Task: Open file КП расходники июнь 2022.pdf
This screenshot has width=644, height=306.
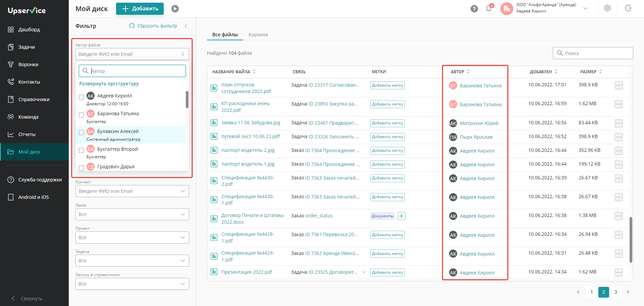Action: click(246, 107)
